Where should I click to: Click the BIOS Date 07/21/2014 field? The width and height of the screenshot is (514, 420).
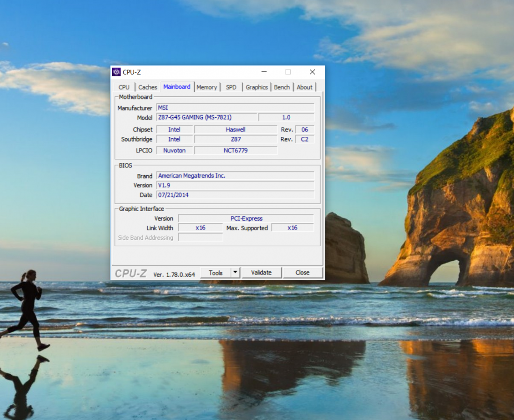point(235,195)
